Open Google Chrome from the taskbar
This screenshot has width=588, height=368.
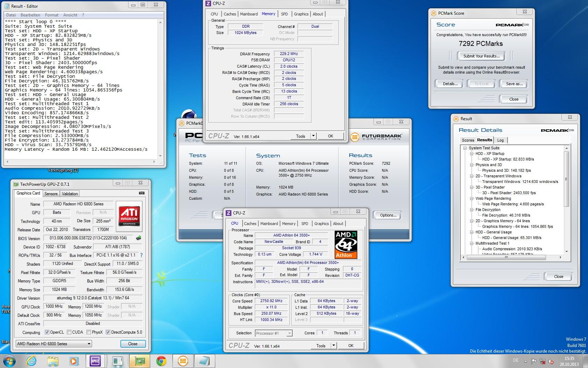[161, 361]
